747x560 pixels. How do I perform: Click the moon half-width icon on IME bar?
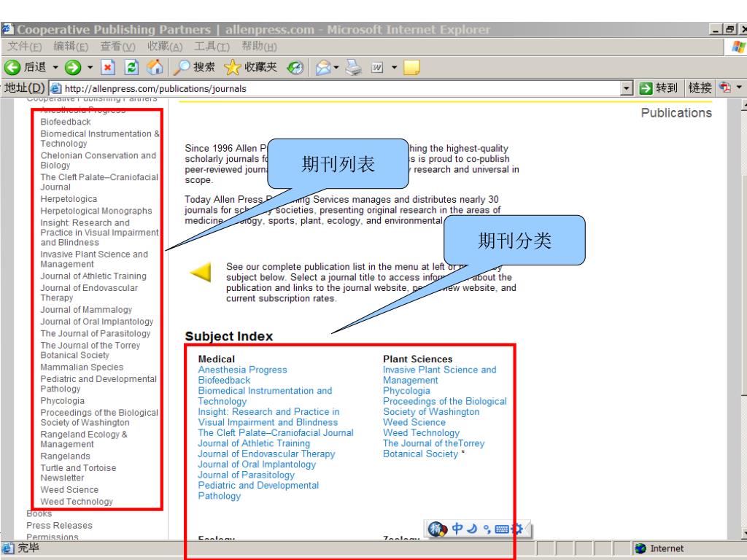[x=472, y=529]
